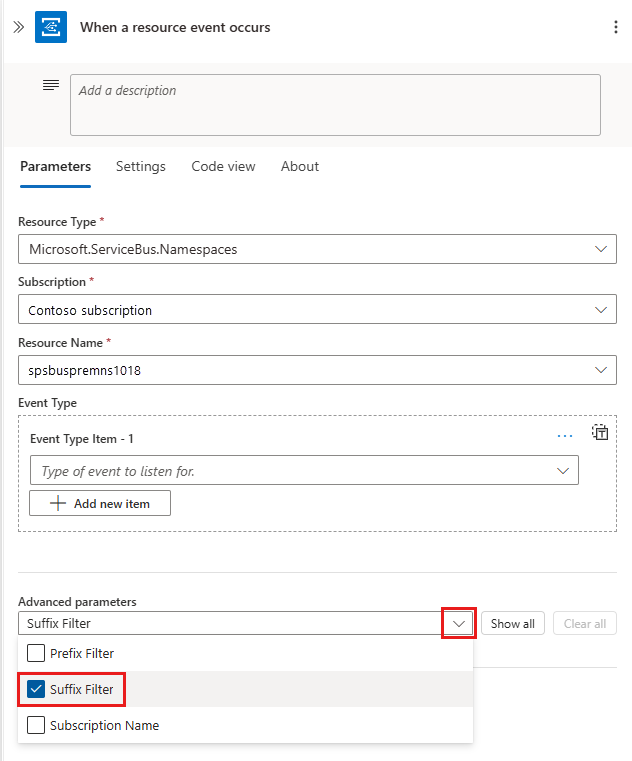Click the Add new item button
Screen dimensions: 632x761
point(100,503)
